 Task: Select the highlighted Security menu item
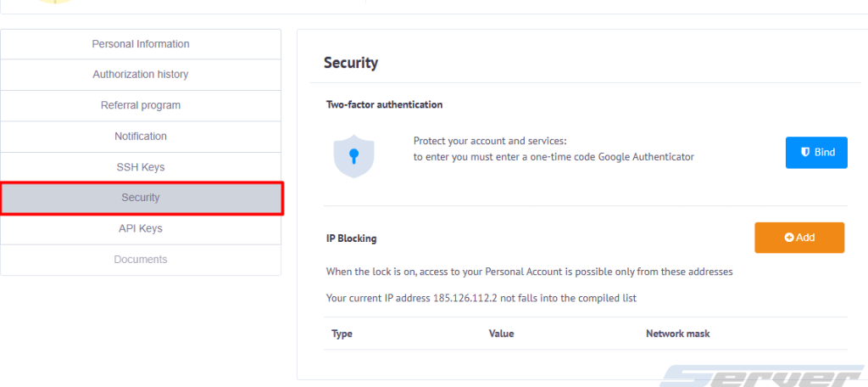pos(141,198)
